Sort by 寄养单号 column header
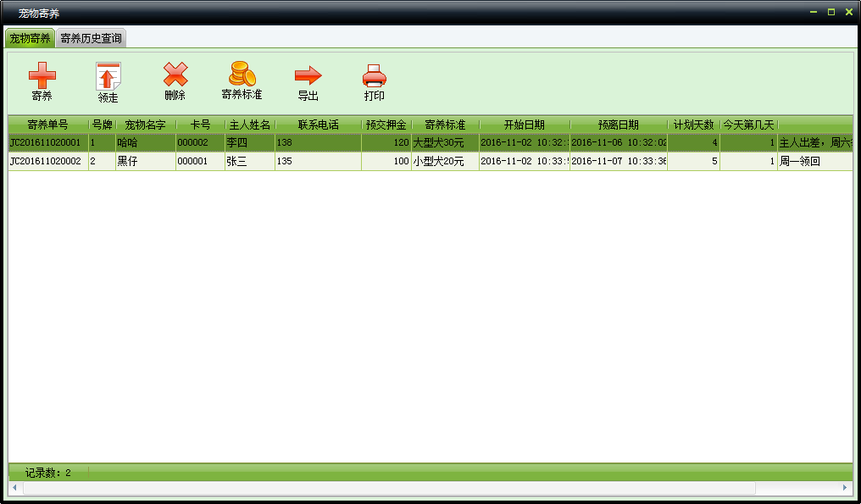 click(47, 125)
